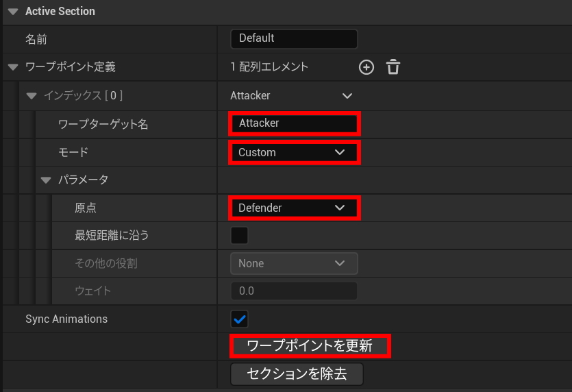Screen dimensions: 572x392
Task: Enable the 最短距離に沿う checkbox
Action: (x=239, y=236)
